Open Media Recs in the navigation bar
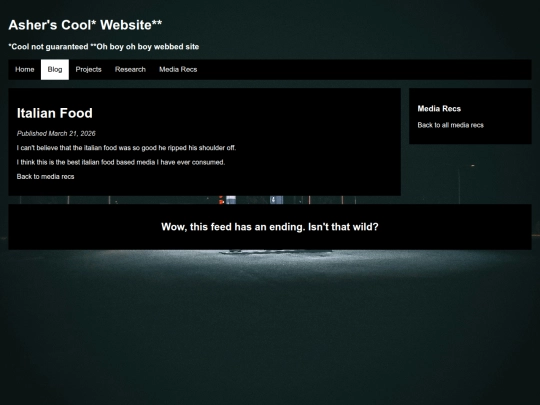 (x=178, y=70)
